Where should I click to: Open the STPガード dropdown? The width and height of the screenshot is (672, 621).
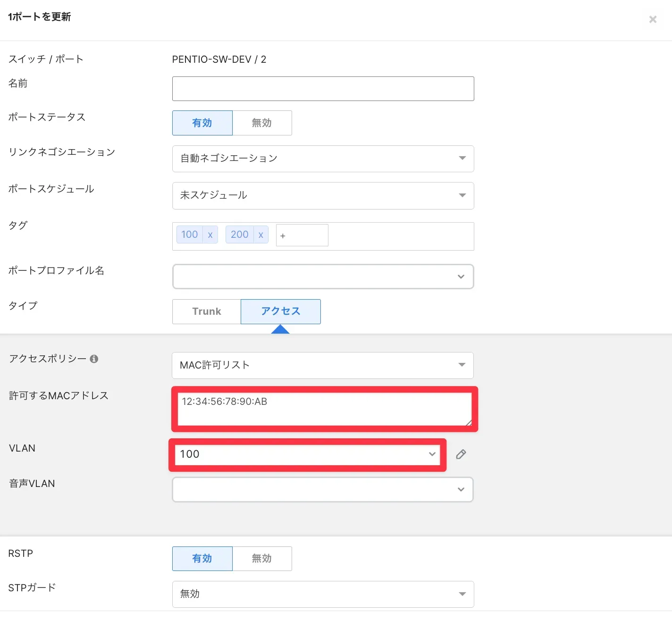[x=323, y=594]
